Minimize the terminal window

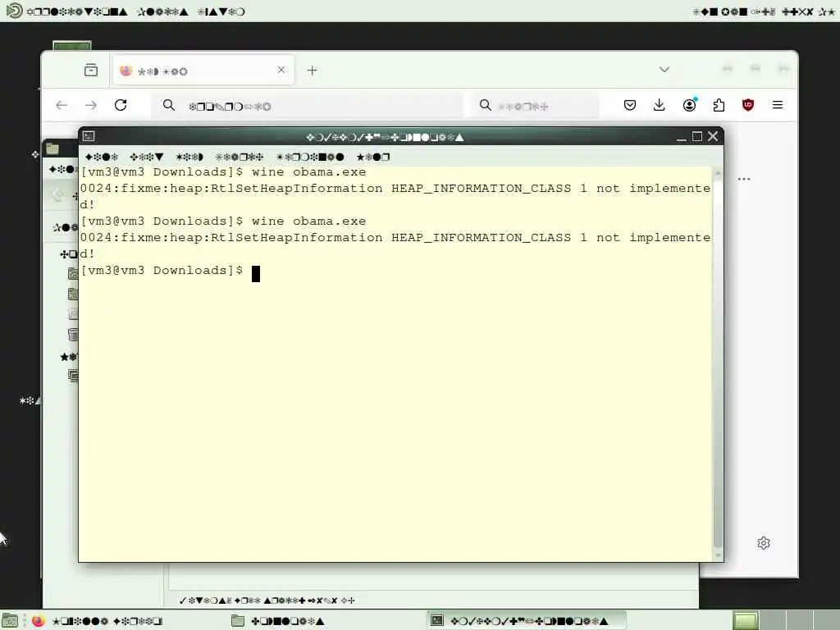[x=682, y=137]
